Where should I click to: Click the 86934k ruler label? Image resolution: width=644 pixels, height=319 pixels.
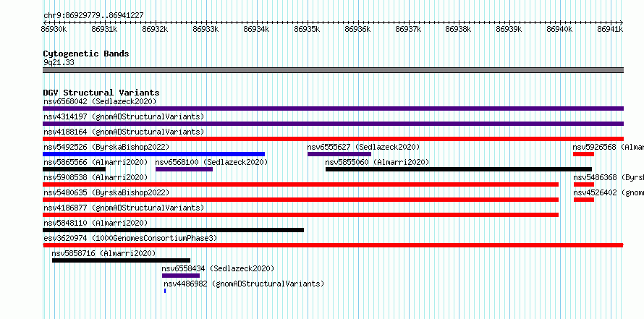[256, 29]
